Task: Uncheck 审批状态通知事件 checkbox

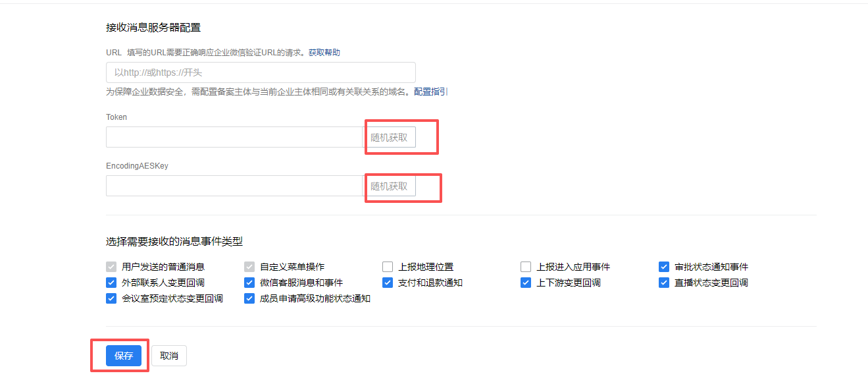Action: pos(664,267)
